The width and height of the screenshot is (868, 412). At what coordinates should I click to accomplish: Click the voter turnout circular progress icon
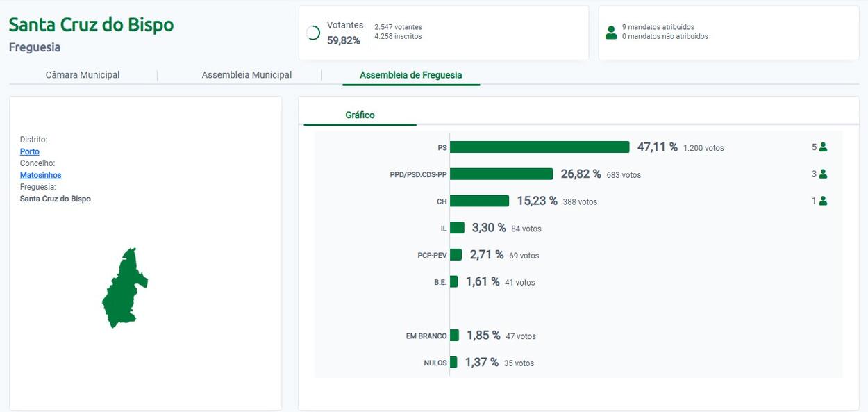coord(313,33)
